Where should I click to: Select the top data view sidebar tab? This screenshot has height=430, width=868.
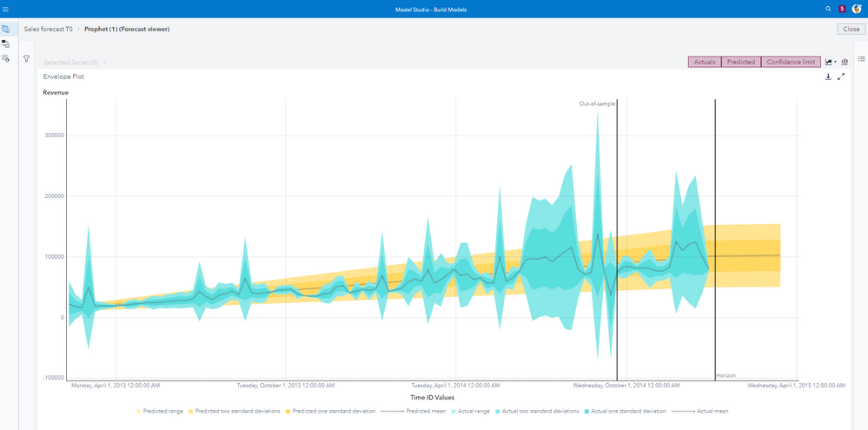point(6,29)
